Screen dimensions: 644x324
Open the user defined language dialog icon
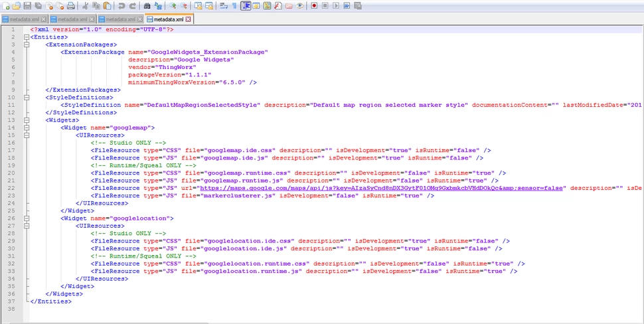[256, 6]
